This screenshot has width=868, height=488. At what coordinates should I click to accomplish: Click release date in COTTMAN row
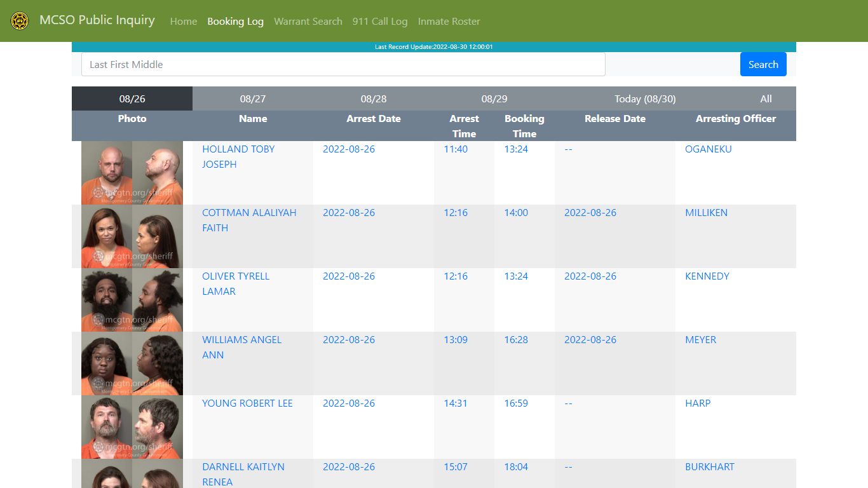(590, 212)
